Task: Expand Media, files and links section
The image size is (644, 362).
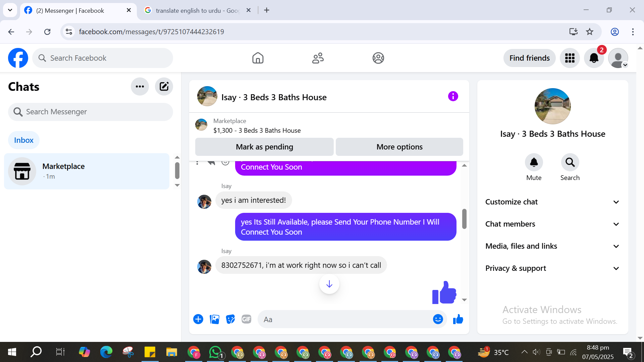Action: point(552,246)
